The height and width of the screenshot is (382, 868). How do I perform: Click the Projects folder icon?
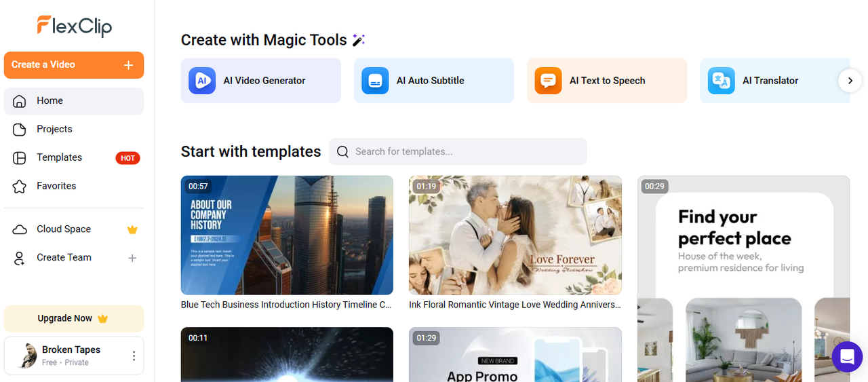(x=20, y=130)
